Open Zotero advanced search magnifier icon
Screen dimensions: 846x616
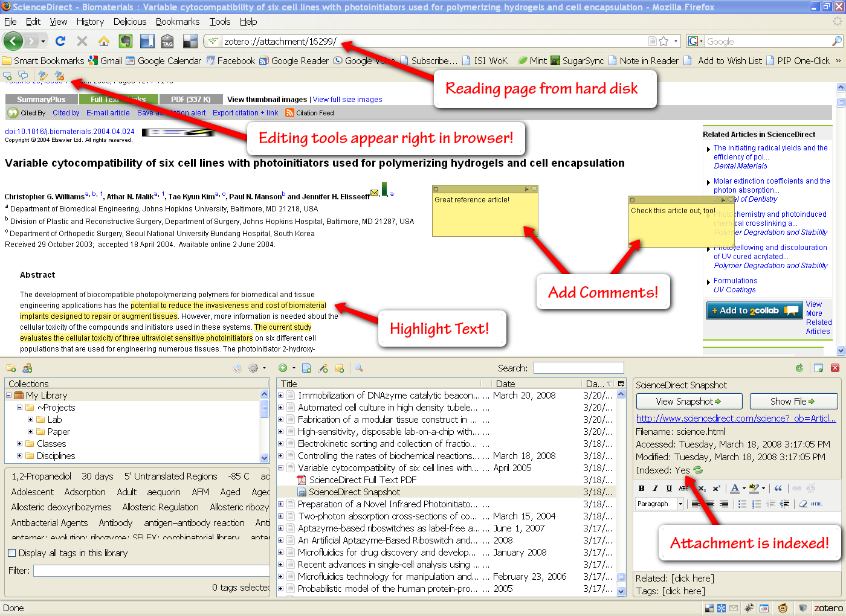[x=358, y=368]
